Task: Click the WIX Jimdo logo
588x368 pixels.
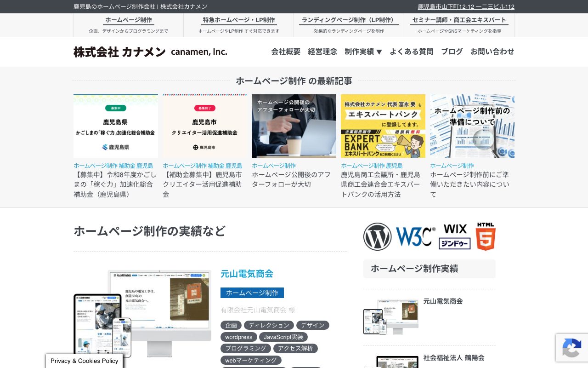Action: (455, 236)
